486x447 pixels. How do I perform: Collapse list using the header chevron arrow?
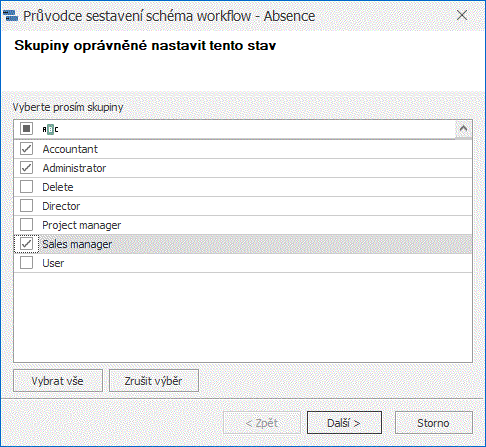pyautogui.click(x=463, y=129)
